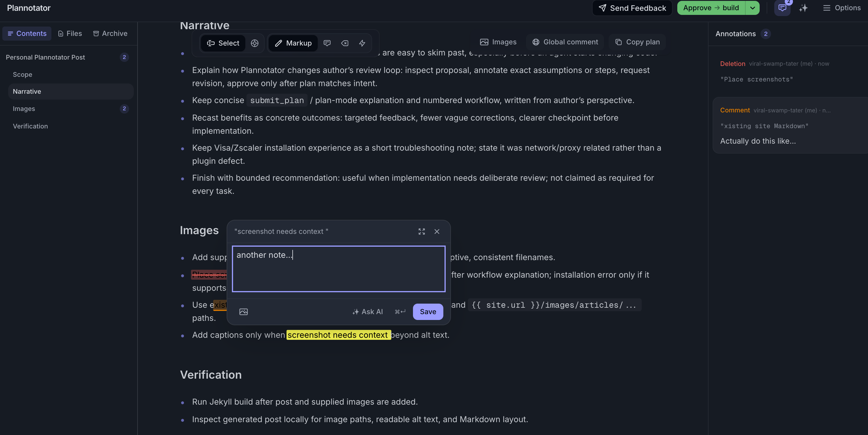Click 'Explain how Plannotator changes' bullet
This screenshot has height=435, width=868.
[421, 77]
